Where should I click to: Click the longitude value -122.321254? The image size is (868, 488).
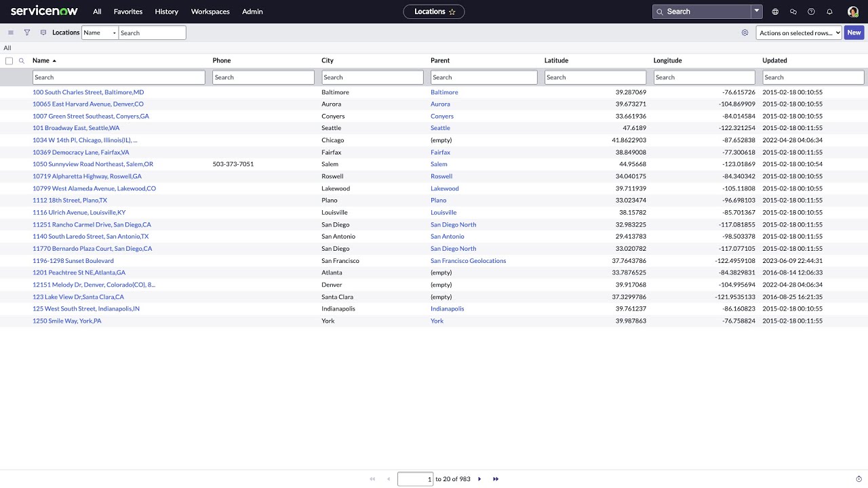737,128
